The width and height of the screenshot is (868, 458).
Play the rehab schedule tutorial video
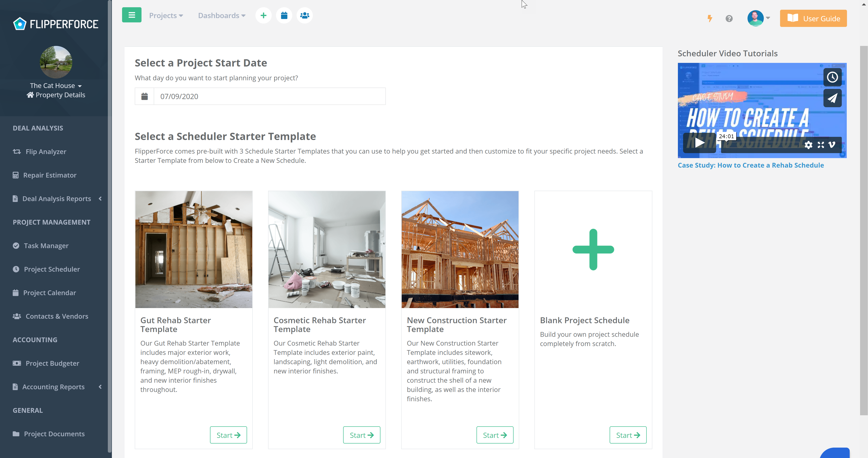(x=700, y=143)
